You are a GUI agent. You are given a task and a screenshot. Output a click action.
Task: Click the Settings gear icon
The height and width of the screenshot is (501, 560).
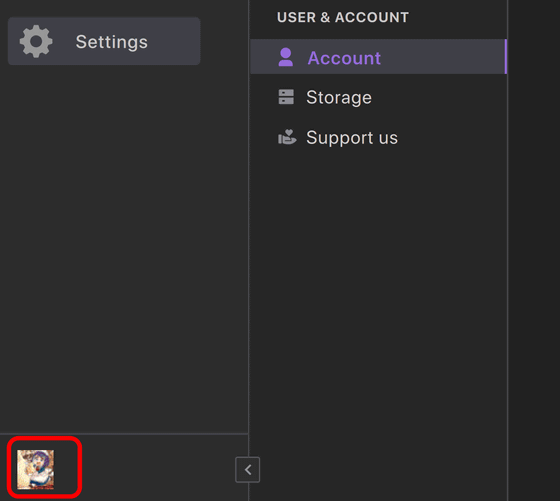(x=36, y=41)
